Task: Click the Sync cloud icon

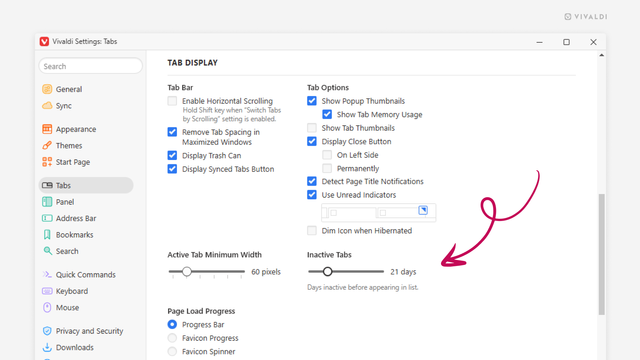Action: click(47, 105)
